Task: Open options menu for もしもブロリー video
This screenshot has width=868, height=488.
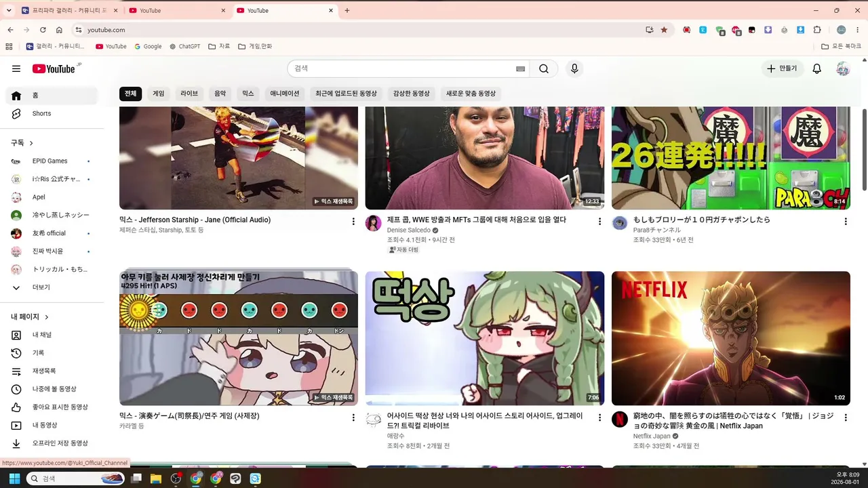Action: [x=846, y=222]
